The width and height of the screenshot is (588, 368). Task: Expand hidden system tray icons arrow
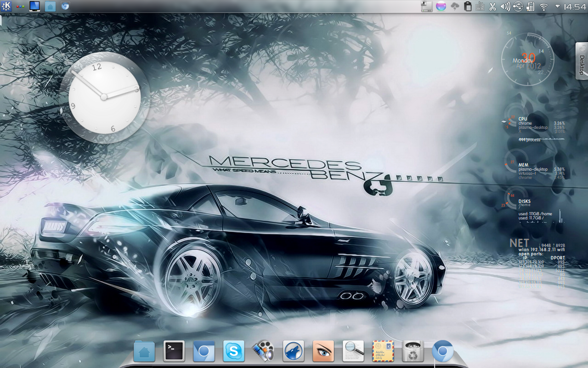coord(557,6)
